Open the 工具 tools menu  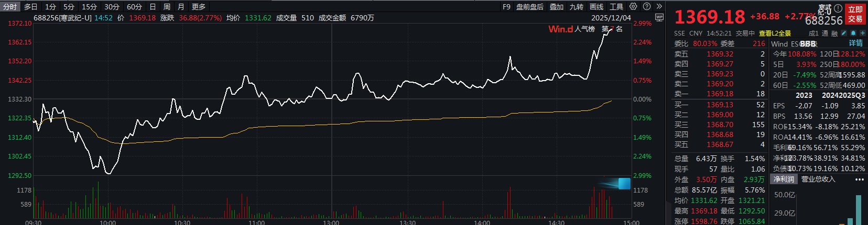(616, 7)
